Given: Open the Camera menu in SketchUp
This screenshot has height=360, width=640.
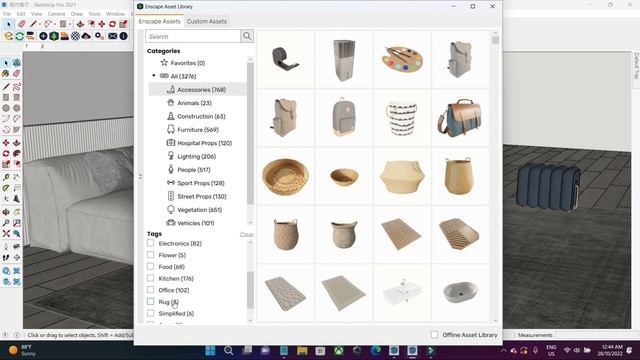Looking at the screenshot, I should pyautogui.click(x=56, y=13).
